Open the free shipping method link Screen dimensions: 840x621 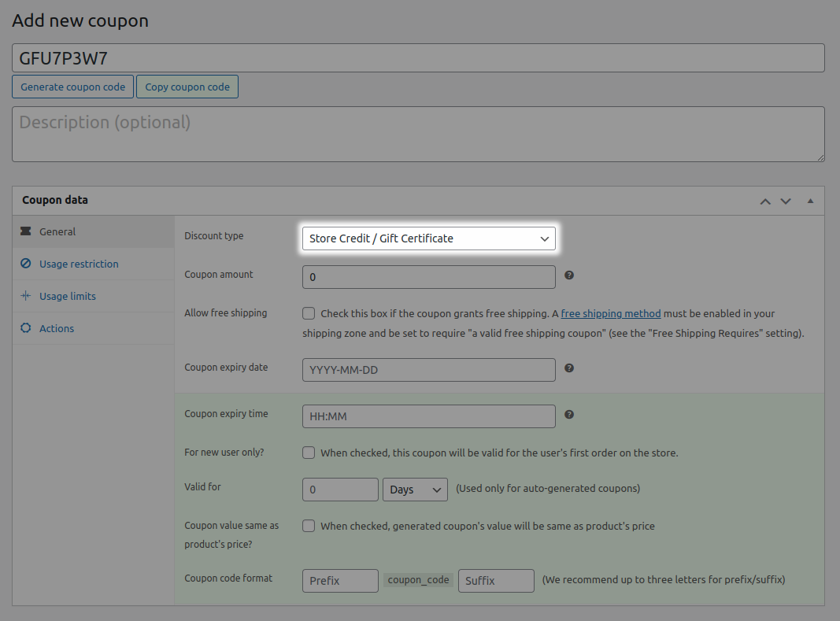click(x=610, y=313)
